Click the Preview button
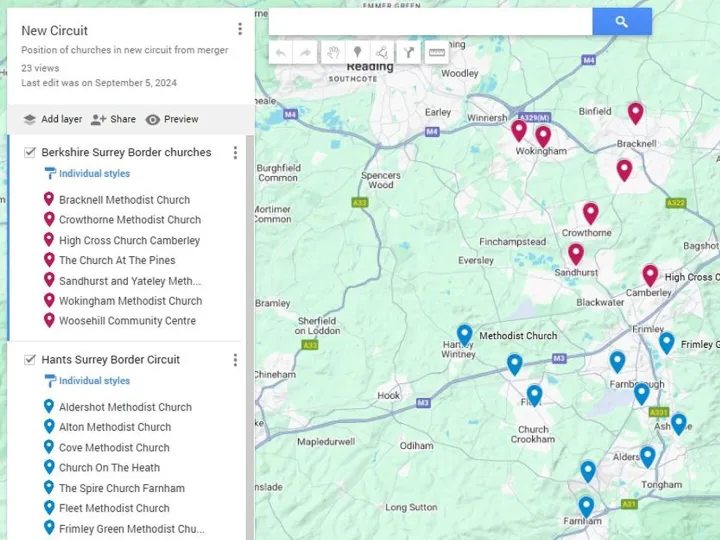 tap(172, 119)
